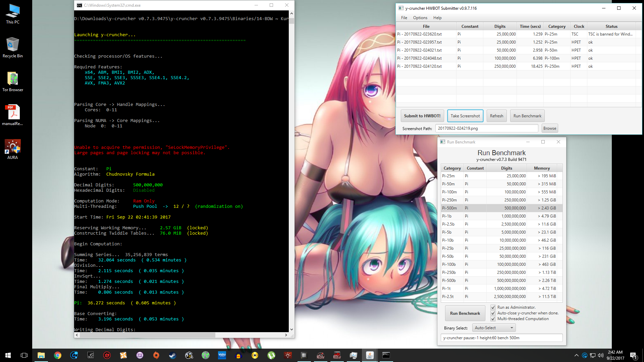Select the Pi-500m benchmark row
644x362 pixels.
pyautogui.click(x=501, y=208)
